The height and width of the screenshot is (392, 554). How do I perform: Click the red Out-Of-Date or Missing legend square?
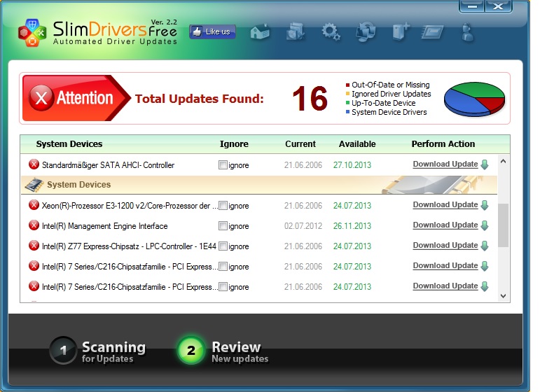point(347,85)
